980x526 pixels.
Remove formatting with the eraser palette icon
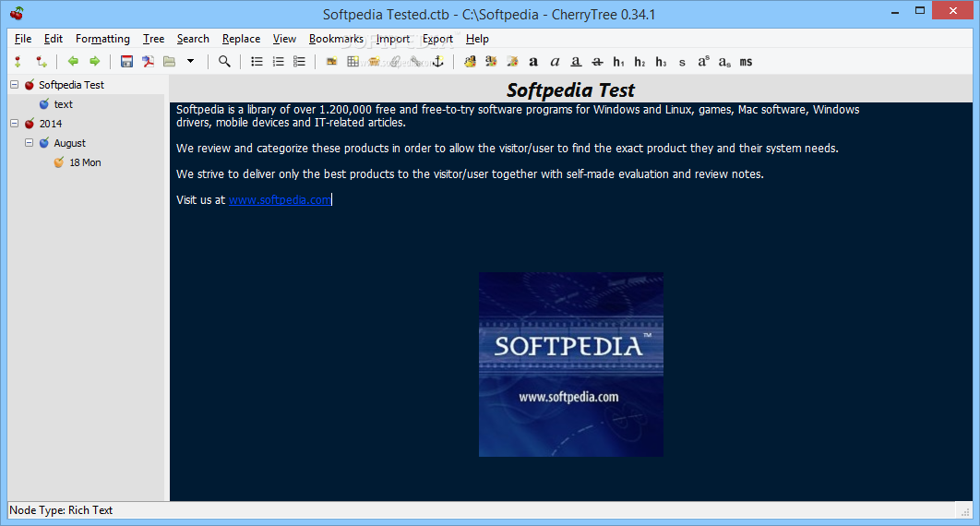pos(512,61)
